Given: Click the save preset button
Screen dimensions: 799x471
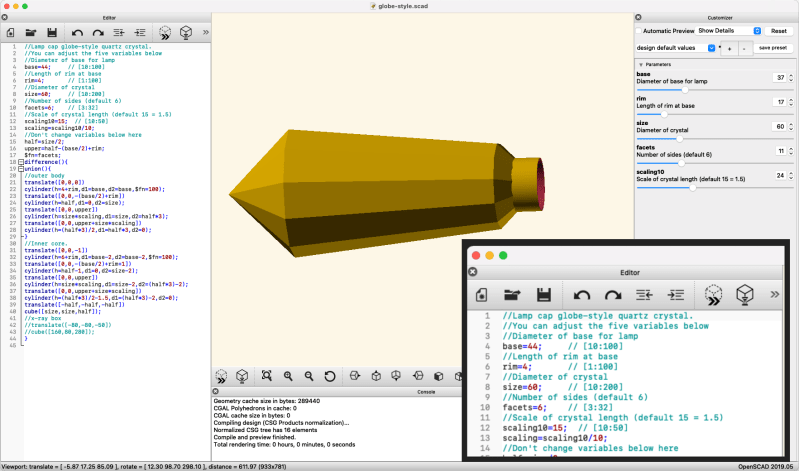Looking at the screenshot, I should (x=773, y=48).
